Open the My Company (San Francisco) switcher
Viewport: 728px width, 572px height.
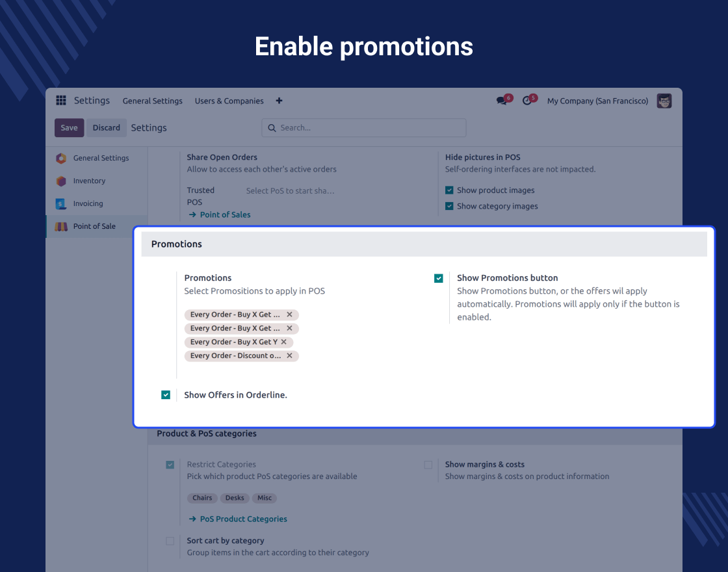point(597,101)
